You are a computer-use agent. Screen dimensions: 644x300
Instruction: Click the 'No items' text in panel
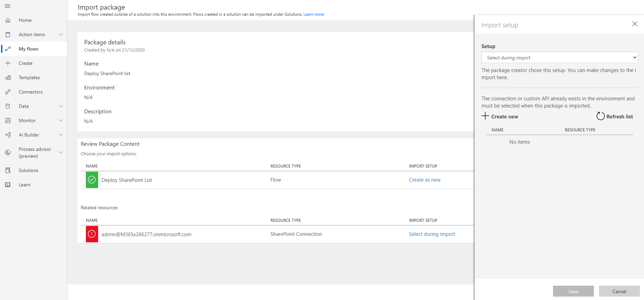519,142
